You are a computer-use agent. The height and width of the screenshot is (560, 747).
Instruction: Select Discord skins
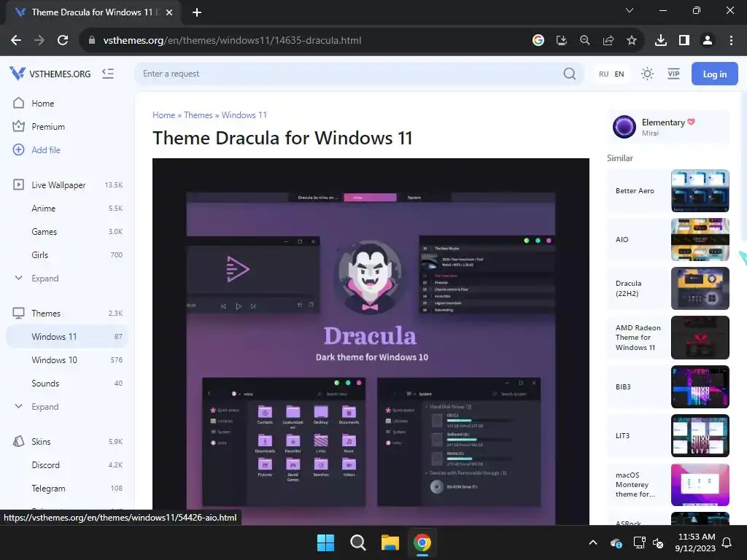point(45,464)
